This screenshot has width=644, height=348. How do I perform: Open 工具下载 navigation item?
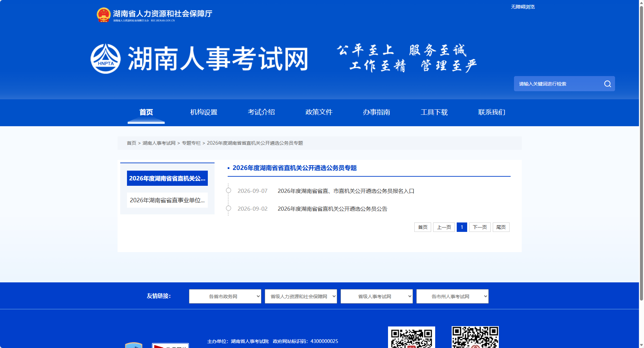click(434, 112)
